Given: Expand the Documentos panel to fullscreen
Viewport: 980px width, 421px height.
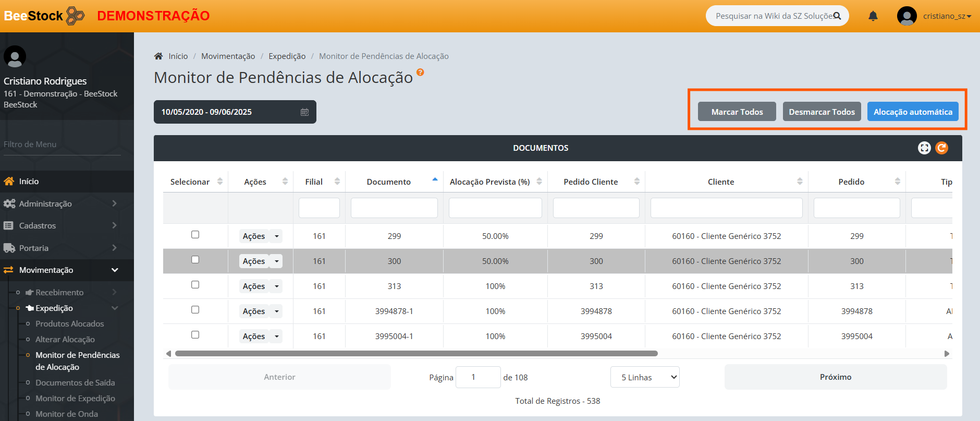Looking at the screenshot, I should pyautogui.click(x=924, y=148).
